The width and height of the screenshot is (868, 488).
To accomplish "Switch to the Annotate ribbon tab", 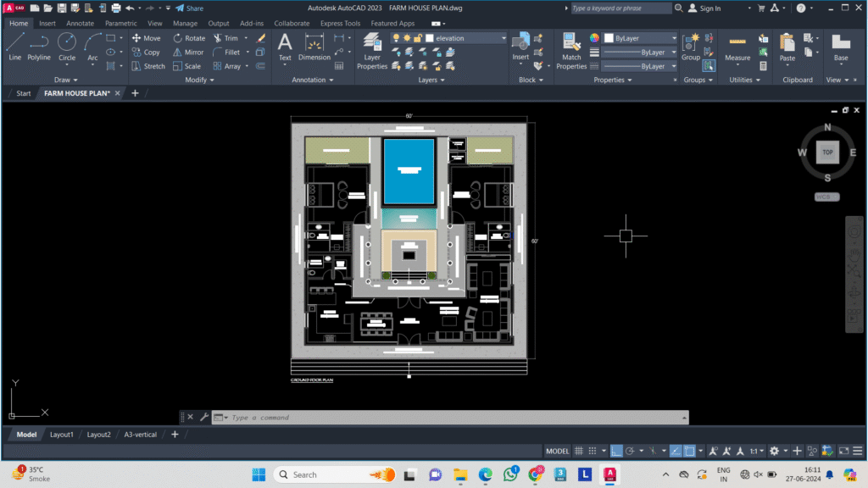I will tap(80, 23).
